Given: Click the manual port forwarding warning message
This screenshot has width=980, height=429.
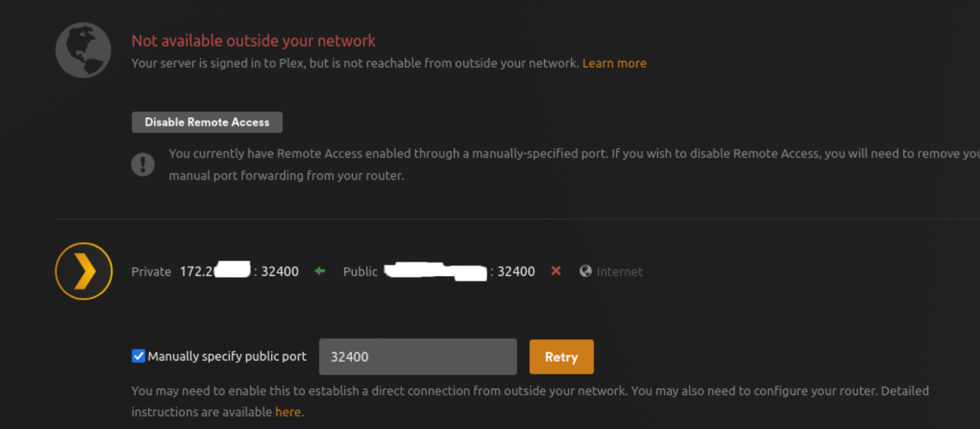Looking at the screenshot, I should click(574, 165).
